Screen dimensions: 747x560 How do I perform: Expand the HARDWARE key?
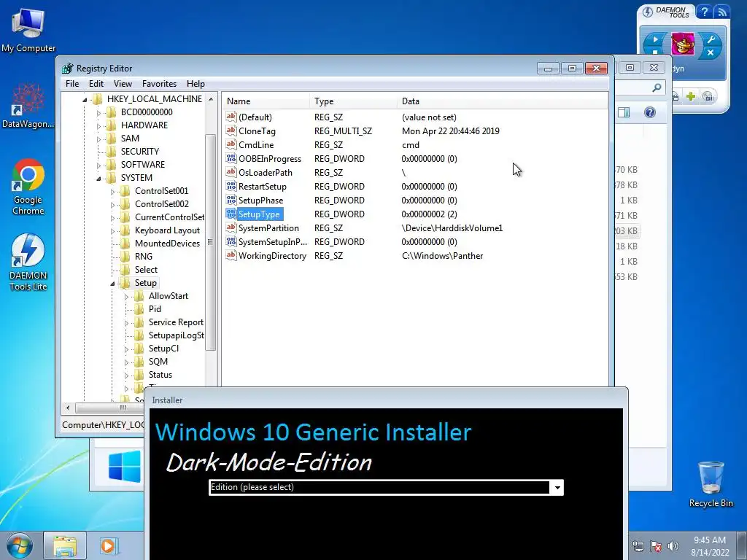tap(98, 126)
